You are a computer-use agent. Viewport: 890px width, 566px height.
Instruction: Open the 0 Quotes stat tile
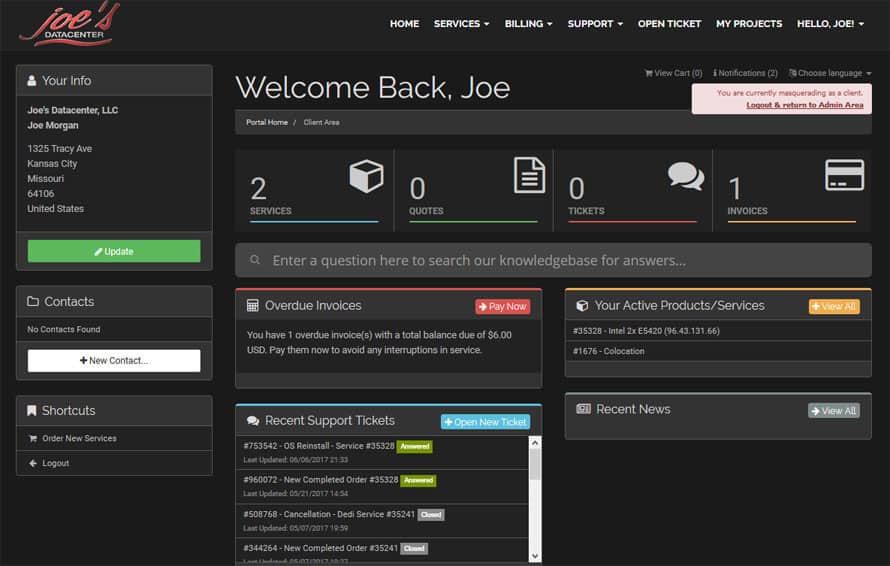(473, 191)
